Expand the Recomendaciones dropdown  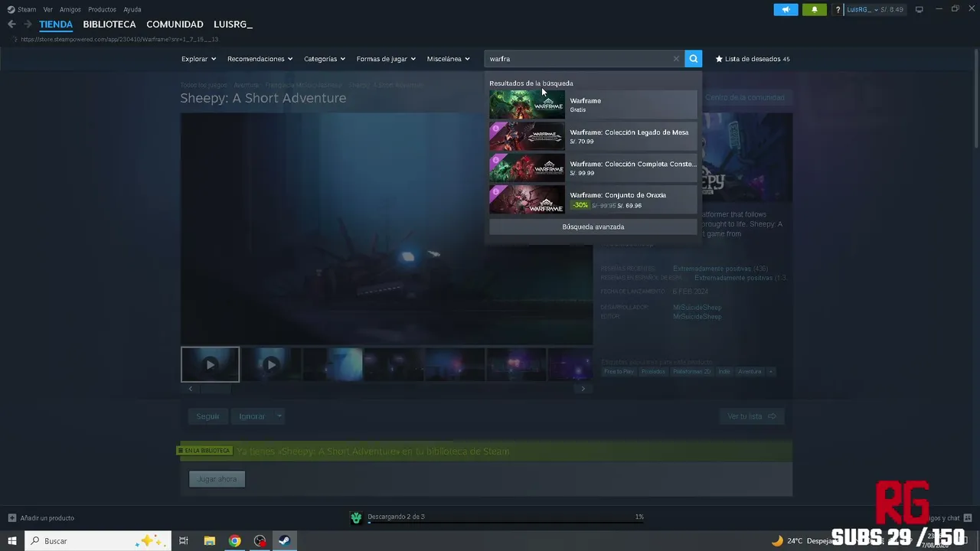(260, 59)
